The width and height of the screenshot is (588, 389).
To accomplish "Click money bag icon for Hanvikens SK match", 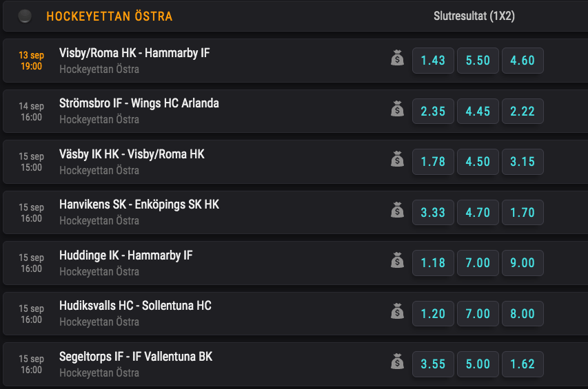I will pyautogui.click(x=397, y=210).
